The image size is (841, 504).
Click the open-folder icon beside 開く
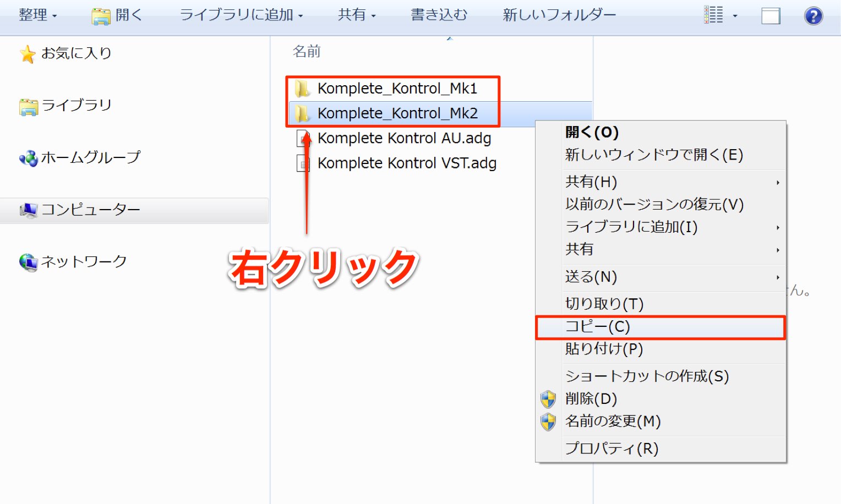101,17
